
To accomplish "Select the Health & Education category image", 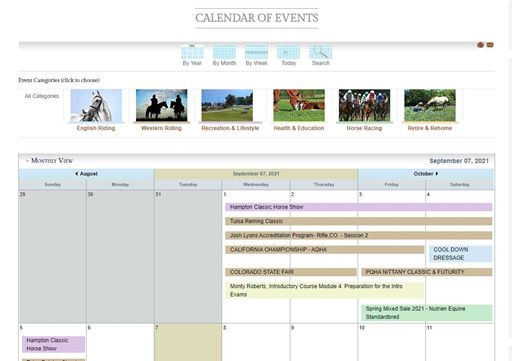I will point(299,105).
